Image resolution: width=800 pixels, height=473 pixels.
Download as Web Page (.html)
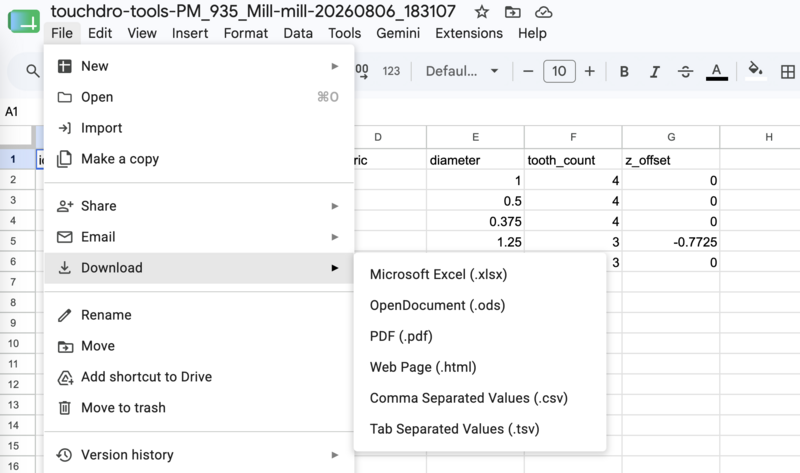(480, 367)
